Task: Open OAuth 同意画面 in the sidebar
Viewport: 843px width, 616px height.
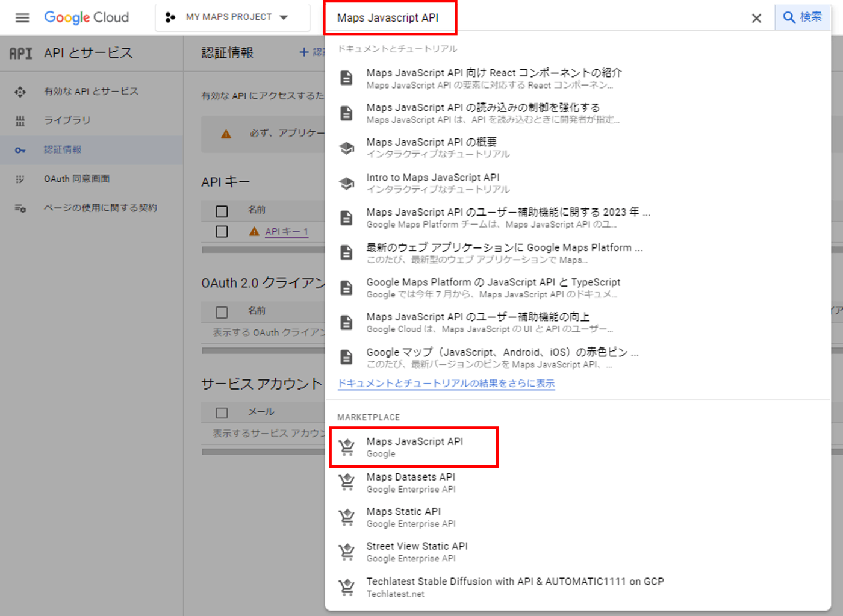Action: [92, 179]
